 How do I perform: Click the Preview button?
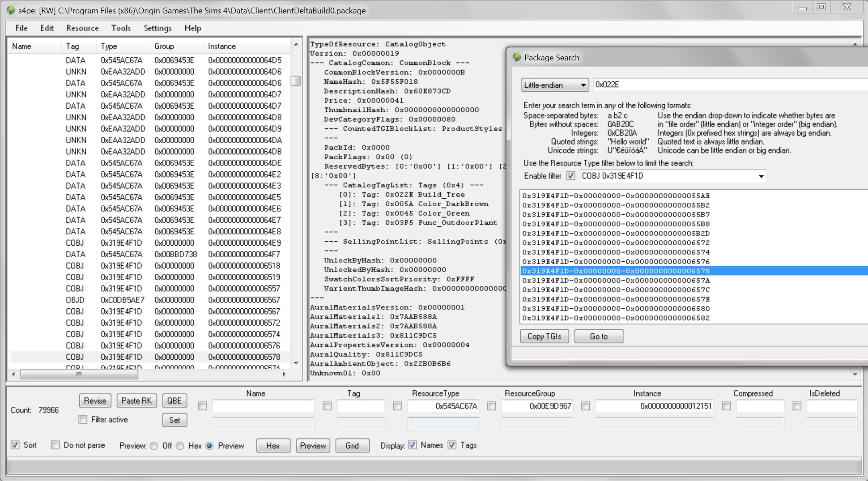(x=313, y=446)
